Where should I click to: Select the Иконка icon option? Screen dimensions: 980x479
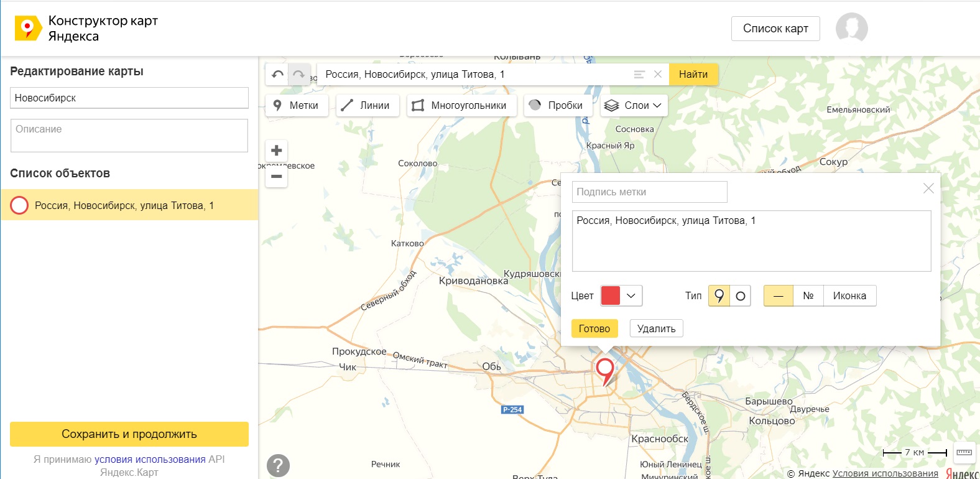coord(849,295)
